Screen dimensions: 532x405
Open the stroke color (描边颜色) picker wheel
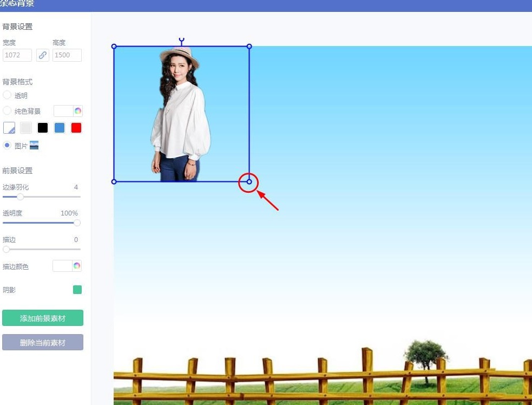77,266
